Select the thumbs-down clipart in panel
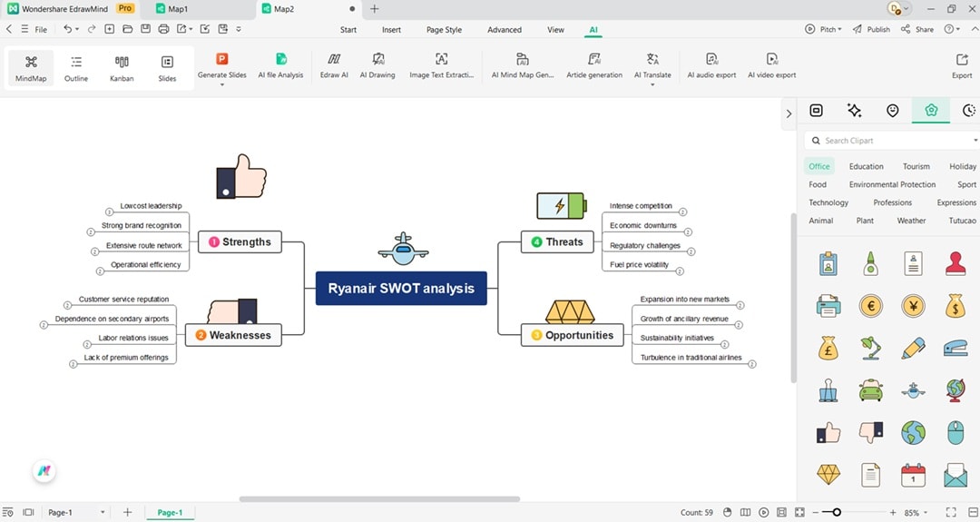 tap(870, 432)
